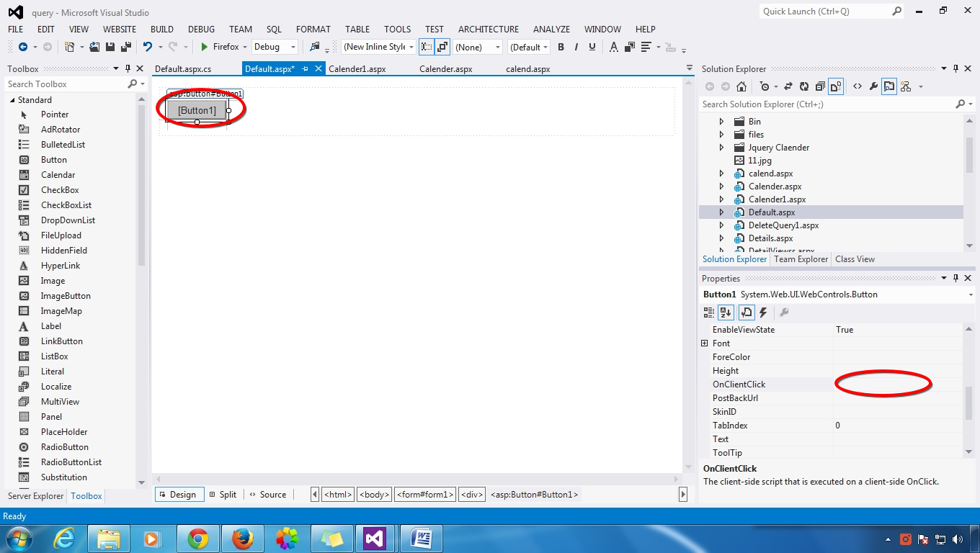980x553 pixels.
Task: Open the Debug configuration dropdown
Action: [293, 47]
